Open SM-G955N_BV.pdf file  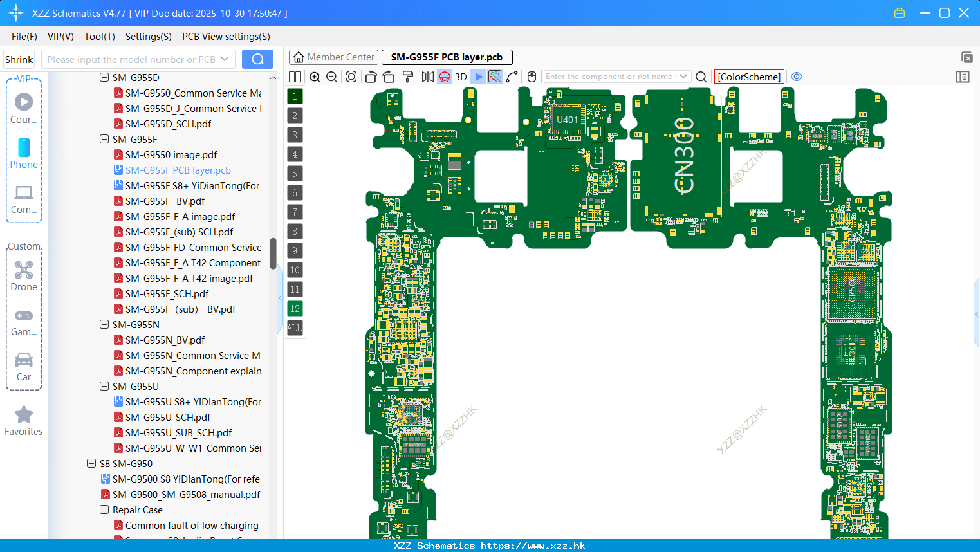coord(165,340)
